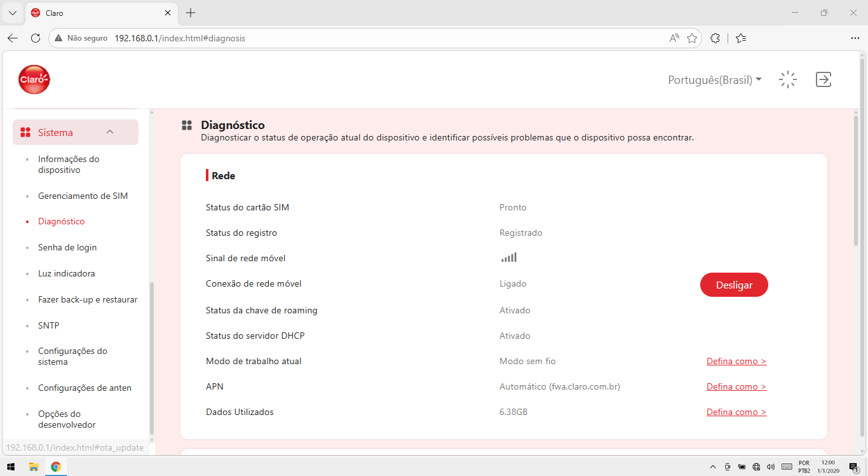This screenshot has width=868, height=476.
Task: Click the Claro logo icon
Action: coord(34,79)
